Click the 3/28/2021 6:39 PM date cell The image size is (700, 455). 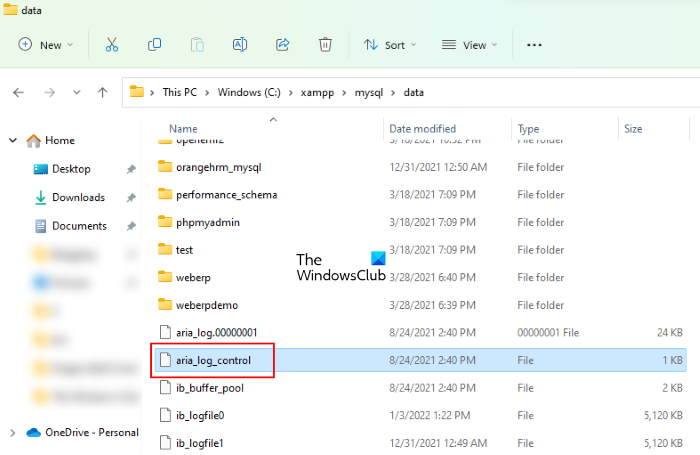[432, 305]
